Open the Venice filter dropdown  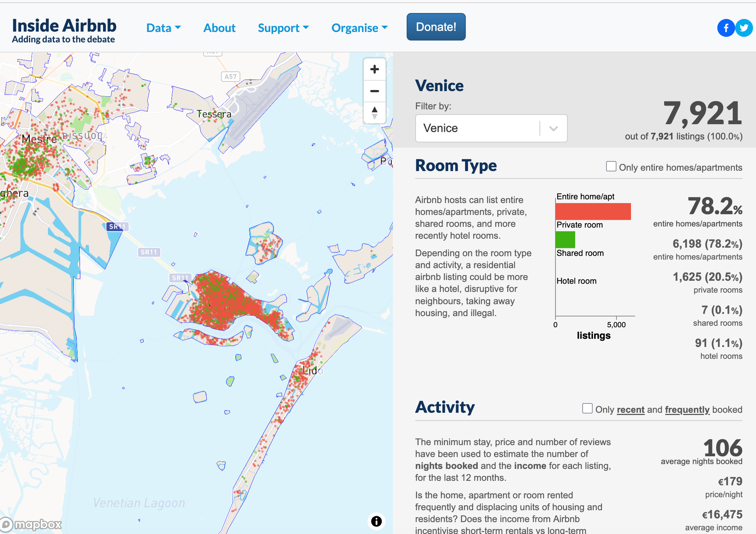click(491, 128)
